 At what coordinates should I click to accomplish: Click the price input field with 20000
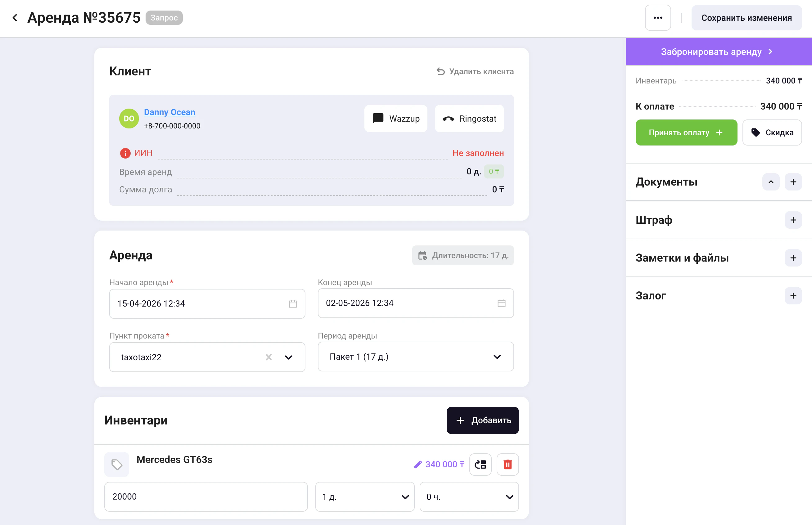pos(206,496)
